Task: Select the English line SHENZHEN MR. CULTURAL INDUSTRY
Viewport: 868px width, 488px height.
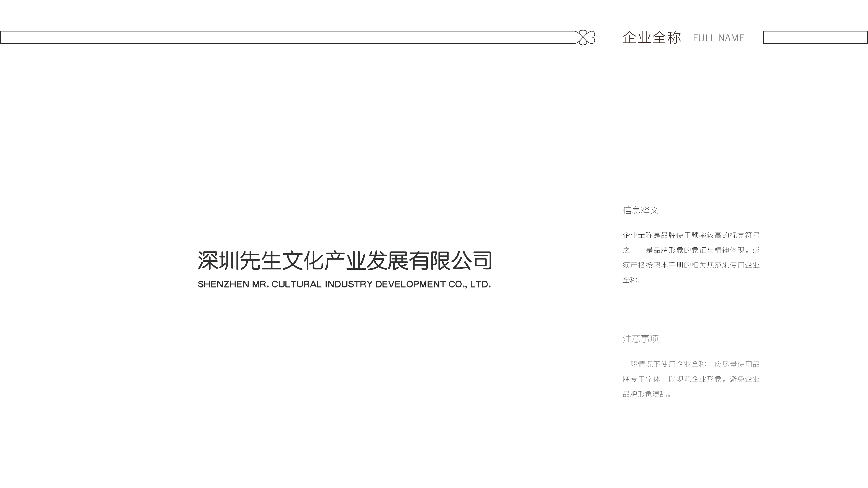Action: click(344, 284)
